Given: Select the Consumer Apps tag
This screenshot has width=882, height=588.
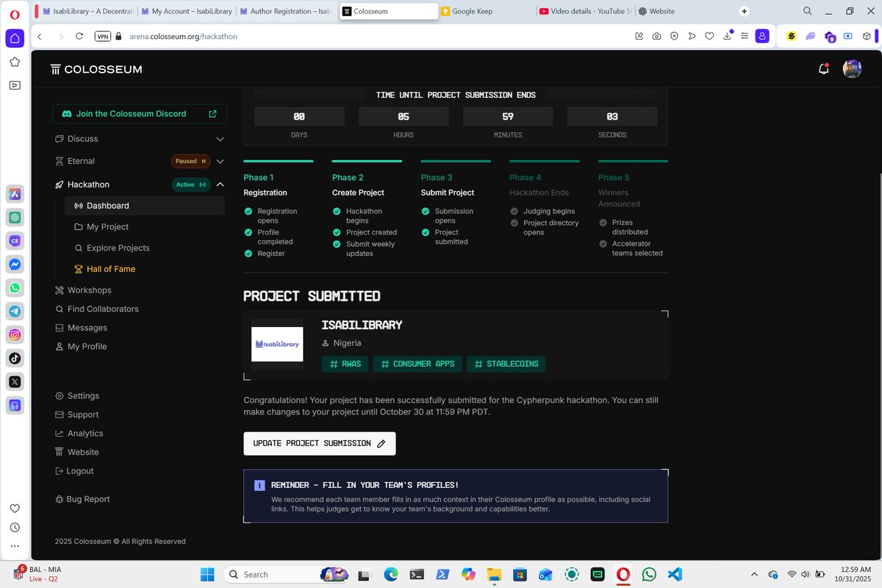Looking at the screenshot, I should [418, 364].
